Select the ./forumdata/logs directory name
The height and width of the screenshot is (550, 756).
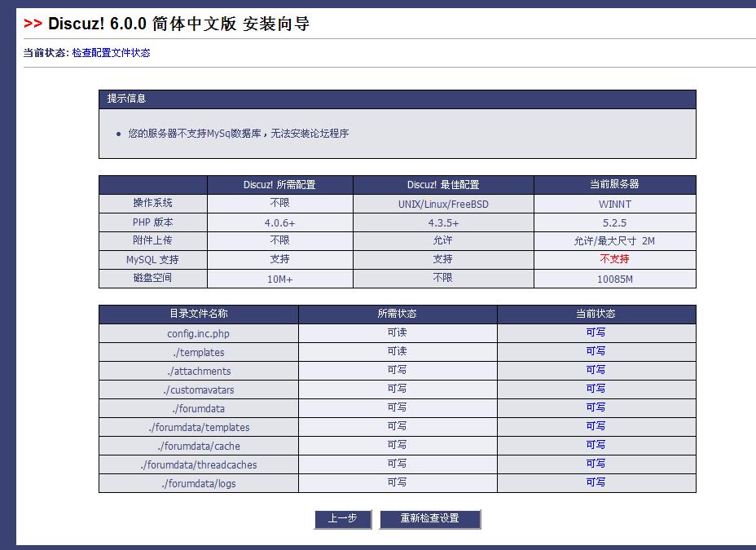pos(199,483)
